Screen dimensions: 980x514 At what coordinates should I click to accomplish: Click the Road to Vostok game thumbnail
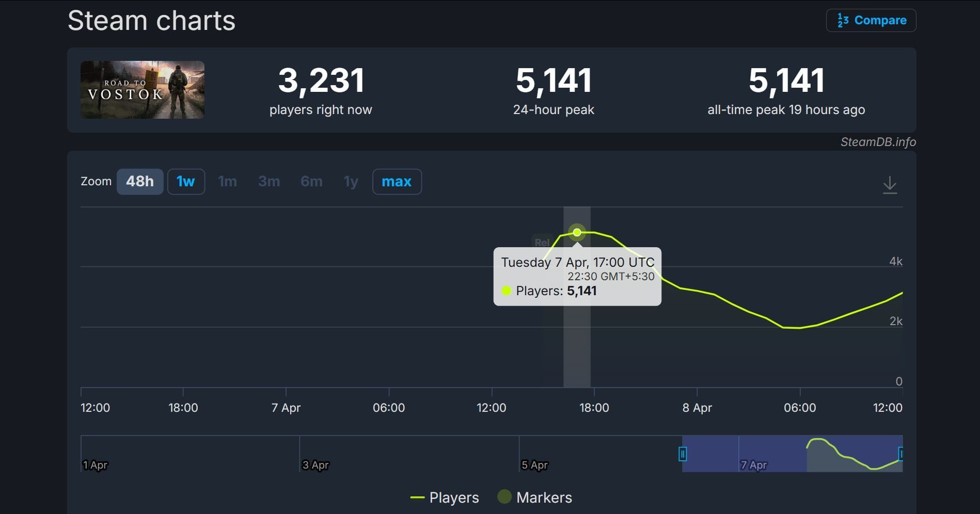coord(143,90)
